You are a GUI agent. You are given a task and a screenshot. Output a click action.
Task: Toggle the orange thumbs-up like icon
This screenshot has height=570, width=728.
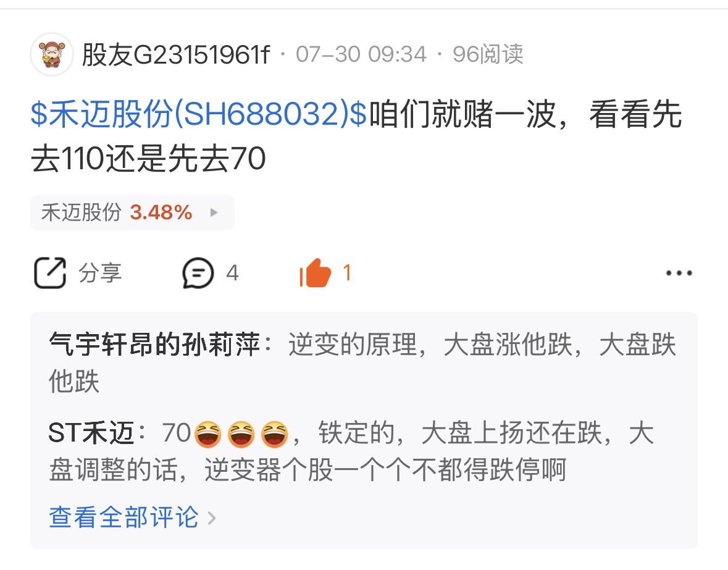pos(316,272)
